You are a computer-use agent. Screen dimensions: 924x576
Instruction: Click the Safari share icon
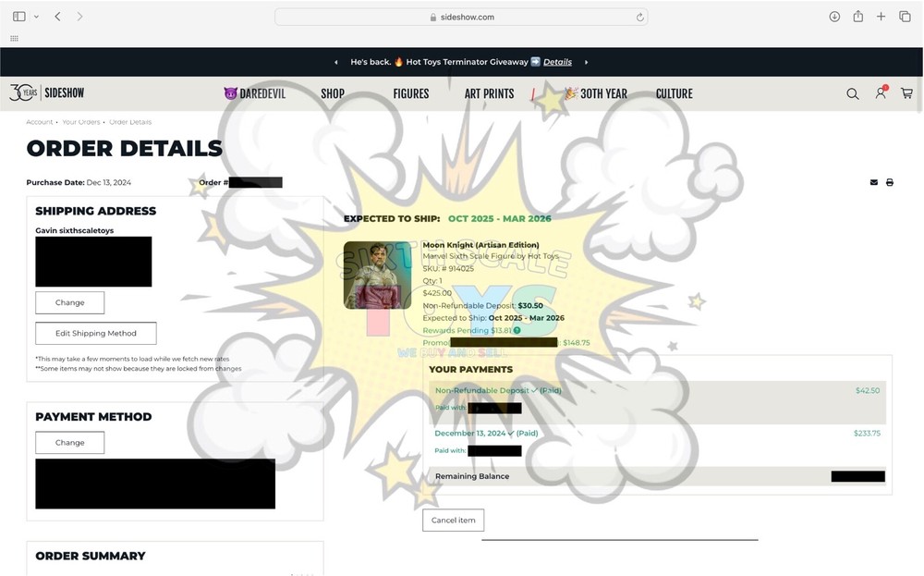(x=858, y=17)
